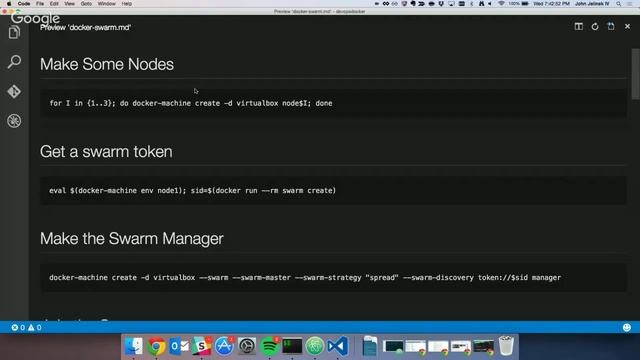The height and width of the screenshot is (360, 640).
Task: Open the Terminal from the Dock
Action: [292, 346]
